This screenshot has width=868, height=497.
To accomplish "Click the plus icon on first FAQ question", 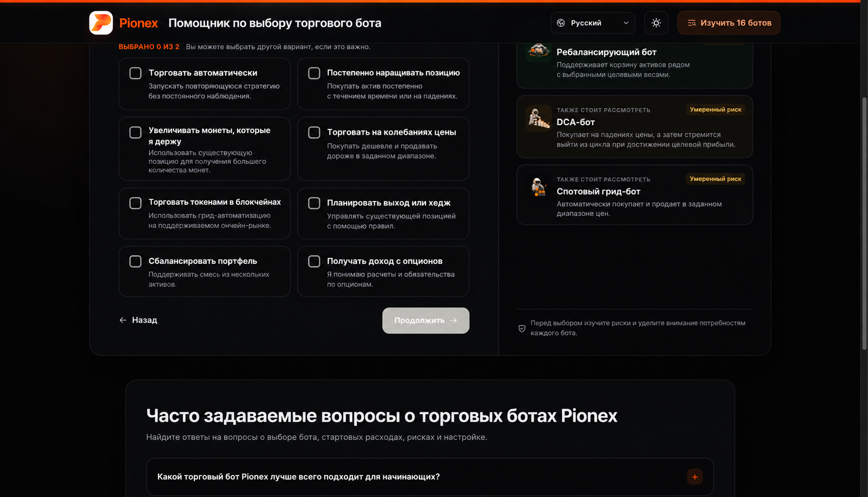I will (x=695, y=477).
